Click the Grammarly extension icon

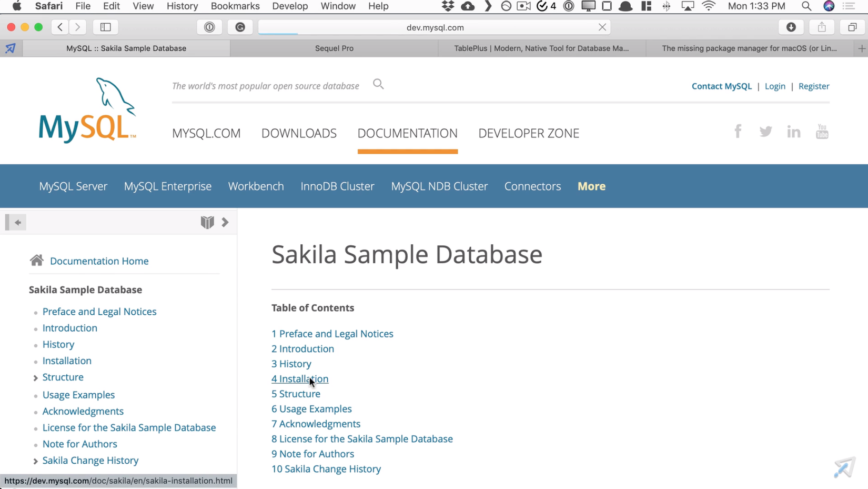point(240,27)
